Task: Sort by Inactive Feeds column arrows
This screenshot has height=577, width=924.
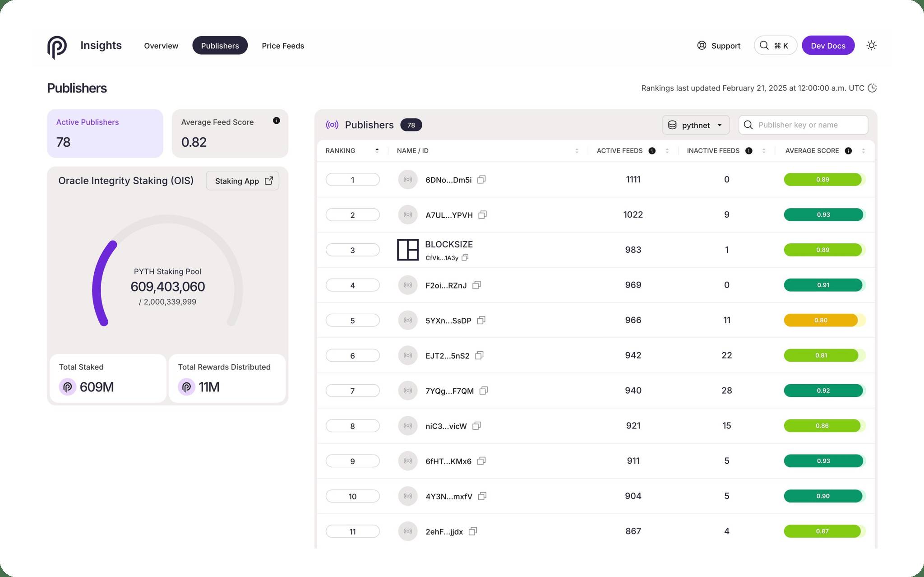Action: [x=764, y=151]
